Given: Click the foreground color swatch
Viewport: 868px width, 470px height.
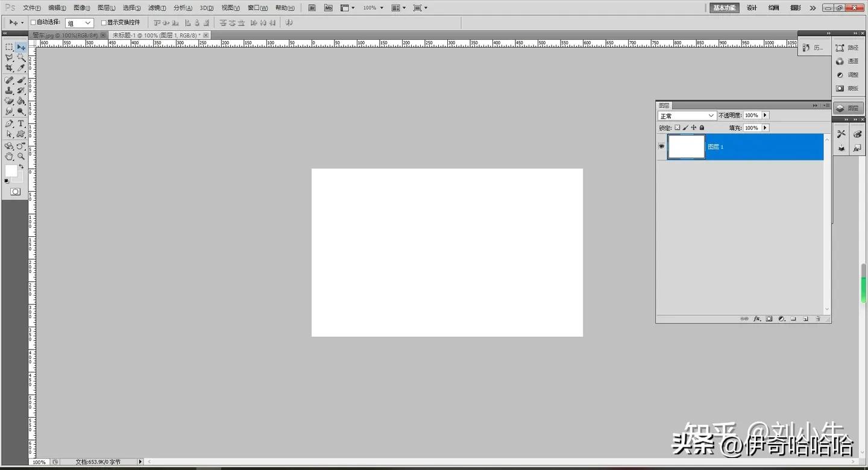Looking at the screenshot, I should pyautogui.click(x=11, y=171).
